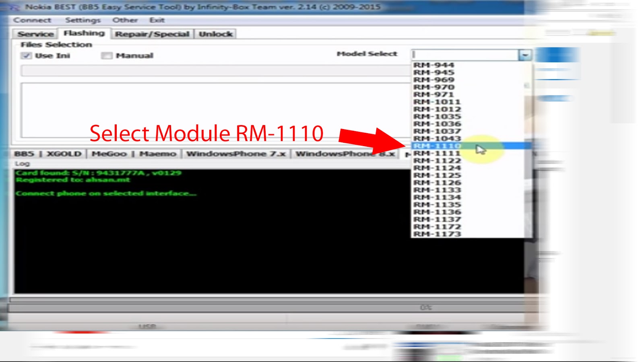644x362 pixels.
Task: Select the WindowsPhone 7.x tab
Action: click(x=236, y=154)
